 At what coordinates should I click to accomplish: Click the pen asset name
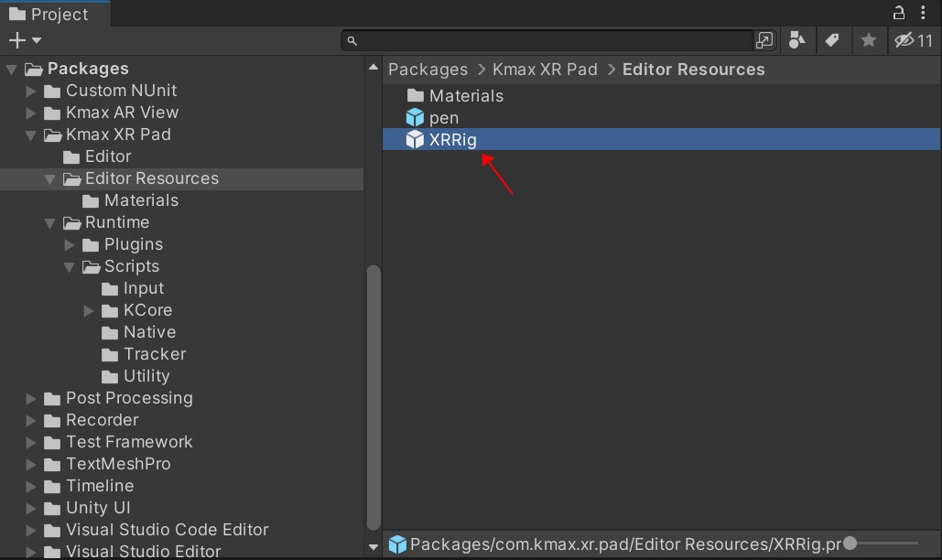[443, 118]
